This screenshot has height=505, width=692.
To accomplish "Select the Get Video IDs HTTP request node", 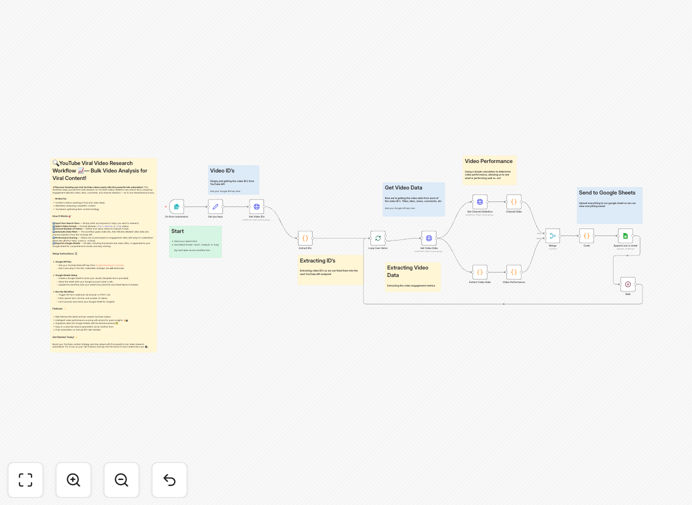I will tap(256, 207).
